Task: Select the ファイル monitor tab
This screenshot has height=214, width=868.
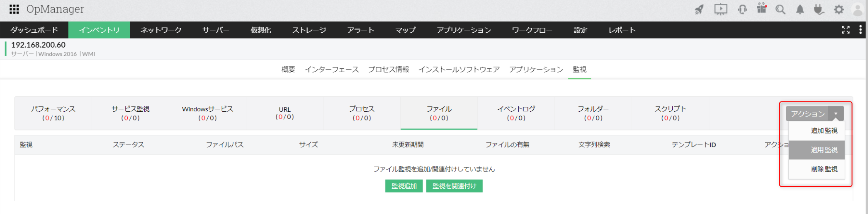Action: pos(439,113)
